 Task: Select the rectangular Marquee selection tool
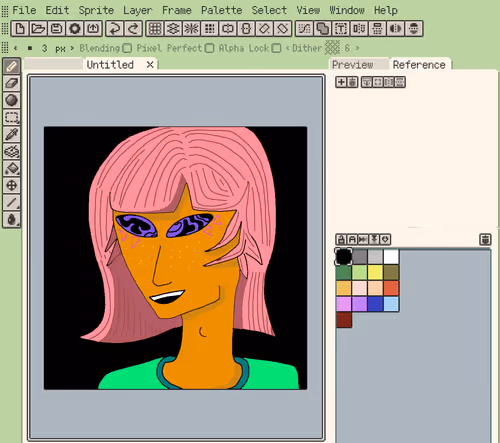pyautogui.click(x=12, y=117)
